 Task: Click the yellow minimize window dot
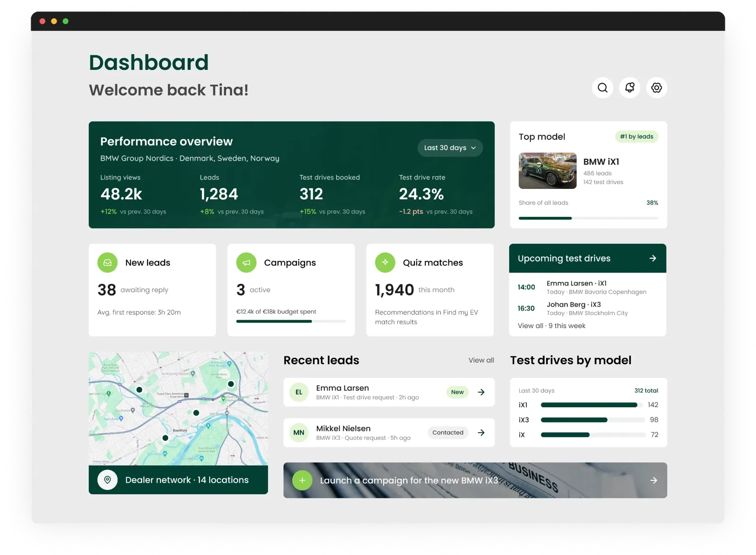click(x=54, y=21)
